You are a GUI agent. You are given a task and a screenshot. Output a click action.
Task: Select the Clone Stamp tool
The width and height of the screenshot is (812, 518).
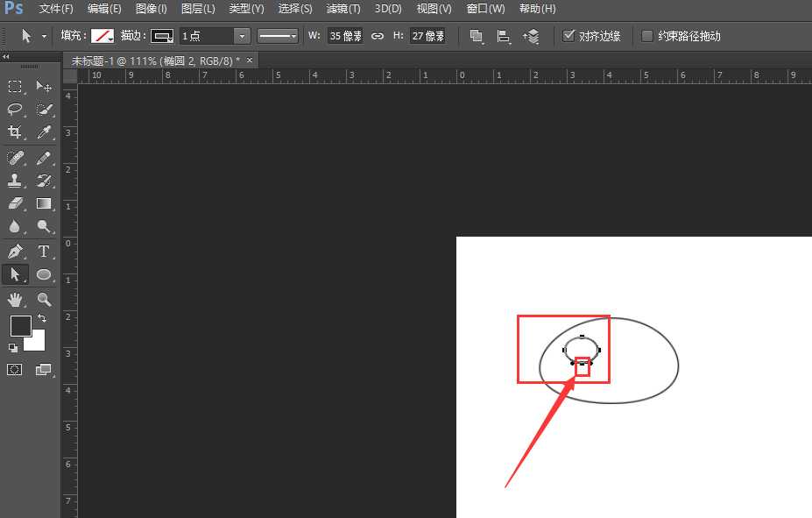click(14, 181)
